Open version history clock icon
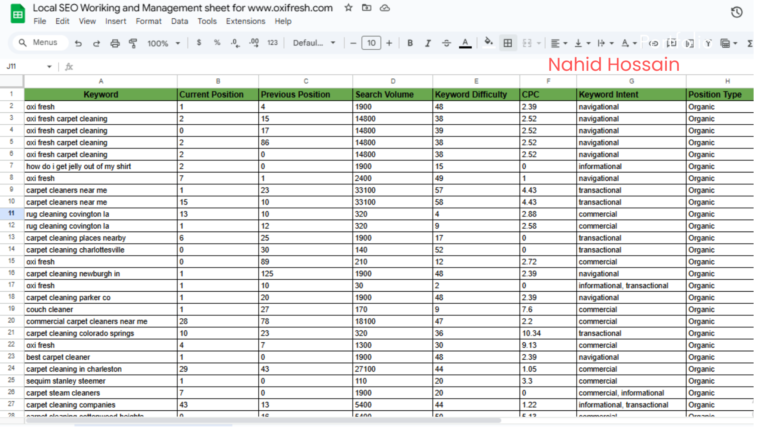This screenshot has width=768, height=432. coord(737,12)
